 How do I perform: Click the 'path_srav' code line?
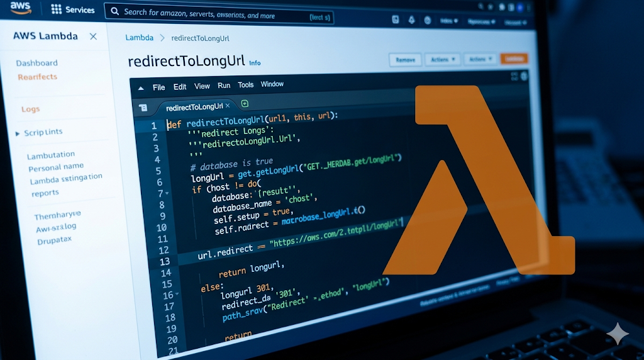pyautogui.click(x=305, y=299)
